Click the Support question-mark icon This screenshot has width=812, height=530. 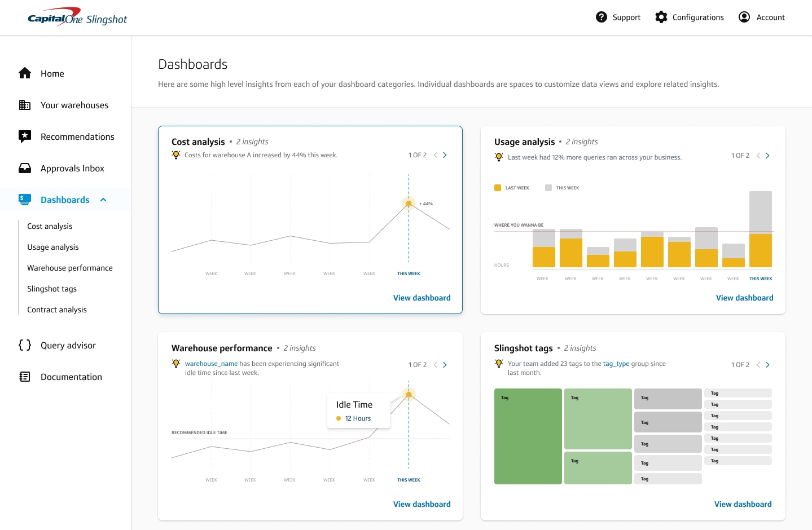[x=602, y=17]
